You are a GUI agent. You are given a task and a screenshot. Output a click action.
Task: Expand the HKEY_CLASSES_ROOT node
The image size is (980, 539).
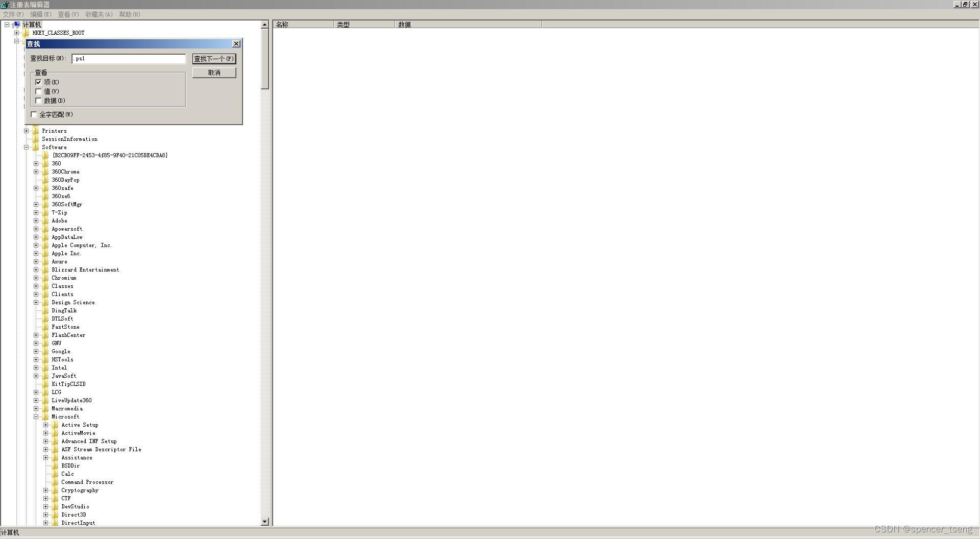coord(17,33)
